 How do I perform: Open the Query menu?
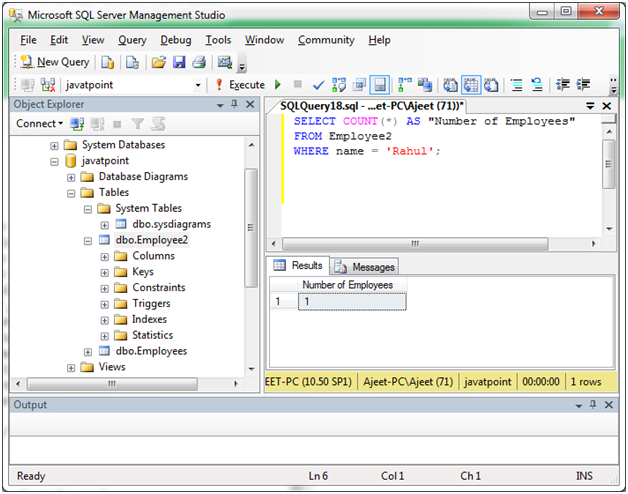132,40
